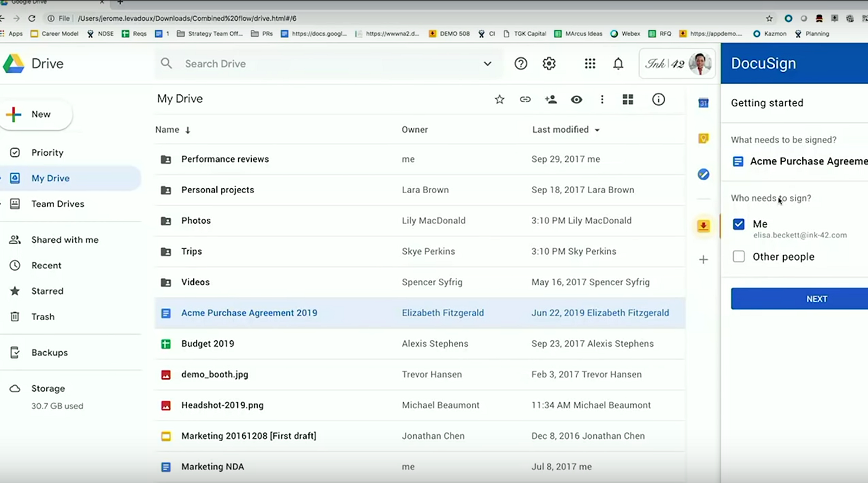Bookmark this page with the star icon

769,18
